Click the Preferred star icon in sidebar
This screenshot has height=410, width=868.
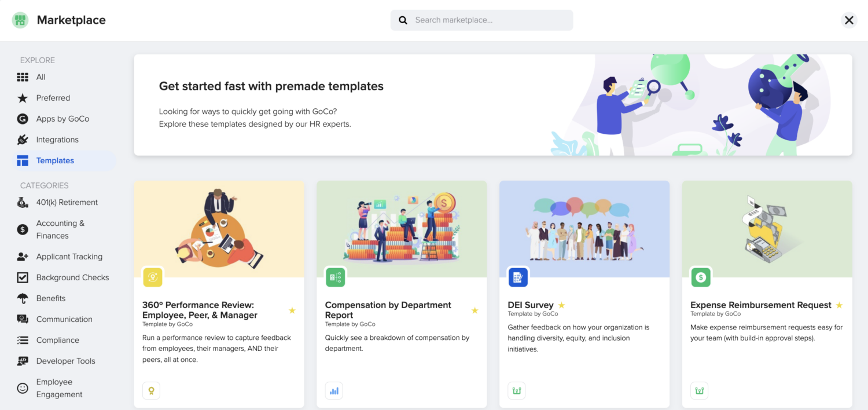pos(23,98)
